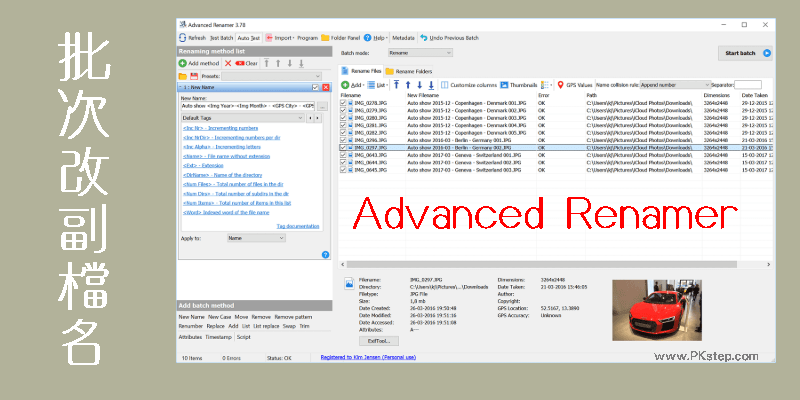Click the red X delete method icon
This screenshot has height=400, width=800.
[228, 63]
